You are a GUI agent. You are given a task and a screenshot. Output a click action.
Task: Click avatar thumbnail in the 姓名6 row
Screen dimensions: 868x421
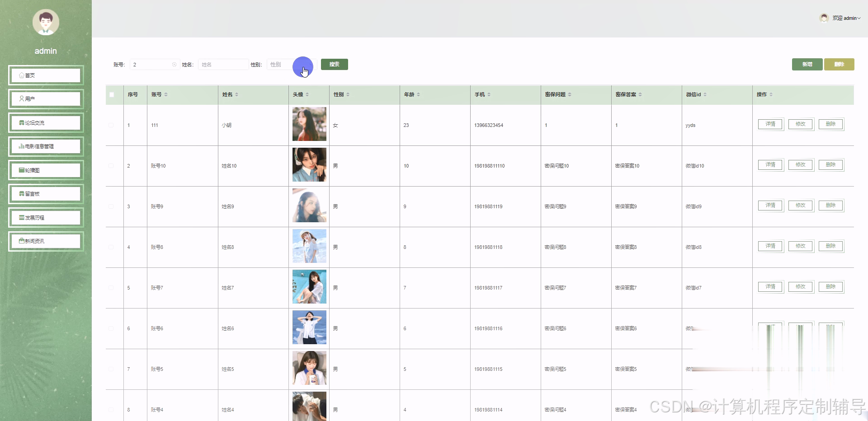[x=309, y=327]
